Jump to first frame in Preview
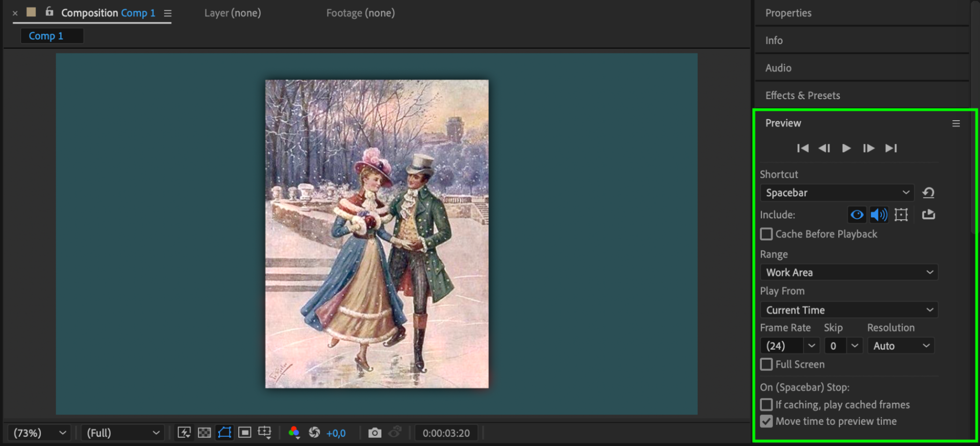Screen dimensions: 980x446 (803, 148)
